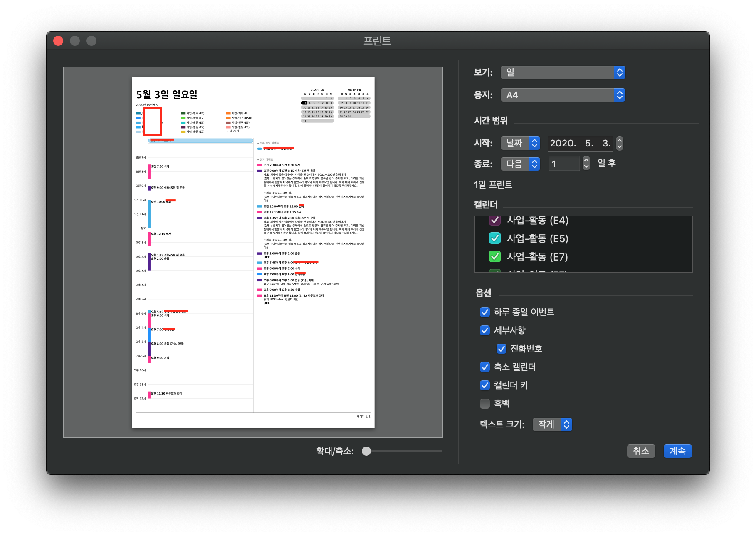Uncheck the 사업-활동 (E5) calendar
This screenshot has height=536, width=756.
(x=495, y=238)
